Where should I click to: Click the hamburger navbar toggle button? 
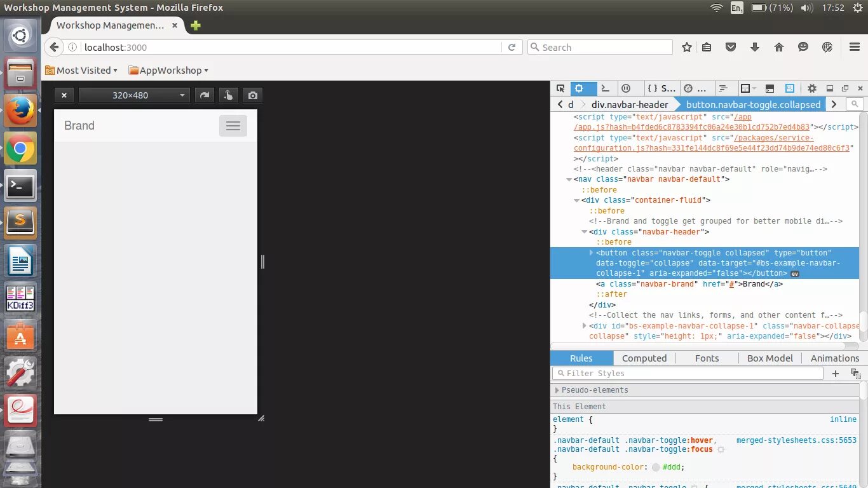click(x=233, y=126)
